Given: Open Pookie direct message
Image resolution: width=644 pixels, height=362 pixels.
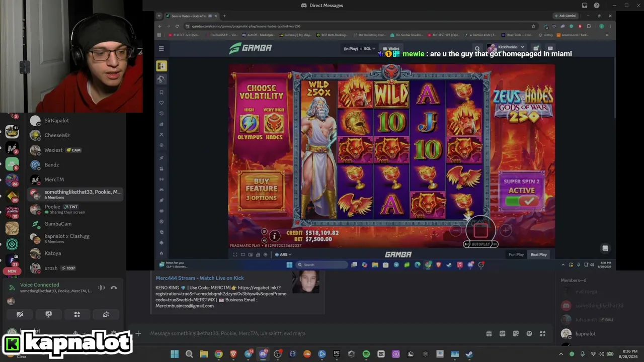Looking at the screenshot, I should tap(75, 209).
